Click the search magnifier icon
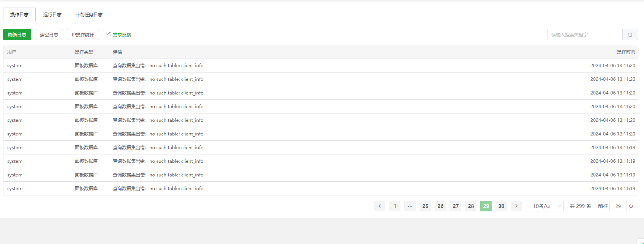The width and height of the screenshot is (644, 244). coord(630,35)
